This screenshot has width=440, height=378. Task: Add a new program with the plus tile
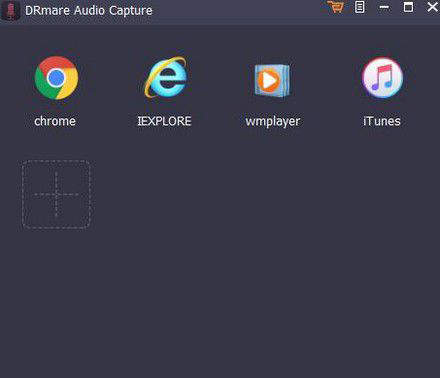pyautogui.click(x=56, y=195)
